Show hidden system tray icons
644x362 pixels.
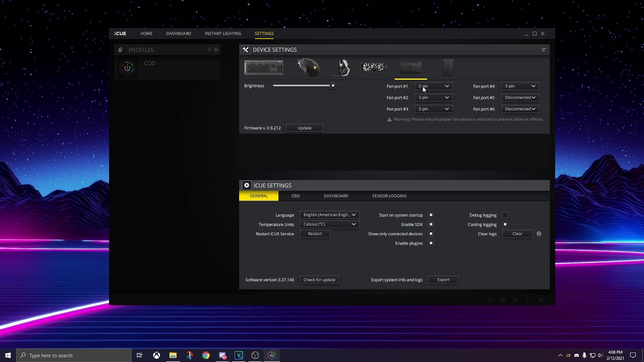coord(560,355)
